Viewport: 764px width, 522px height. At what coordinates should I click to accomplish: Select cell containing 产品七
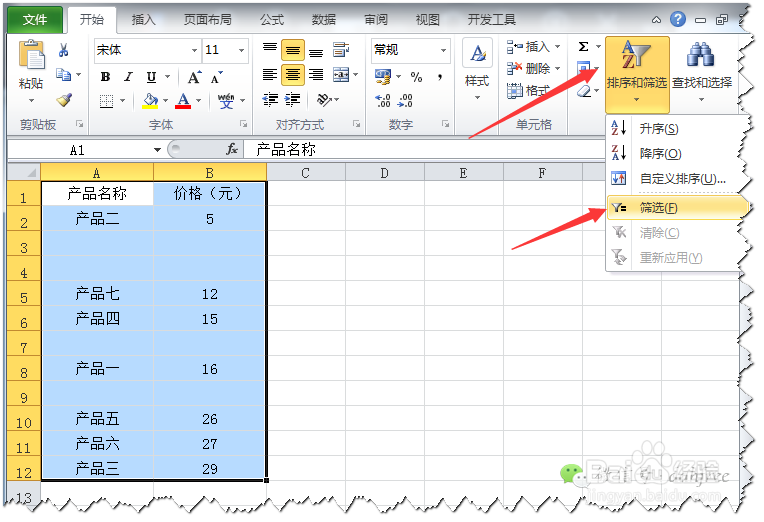point(97,293)
